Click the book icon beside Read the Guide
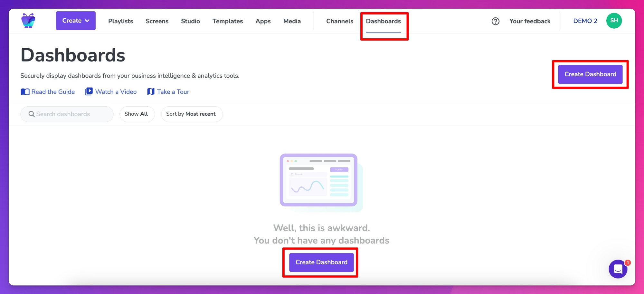Image resolution: width=644 pixels, height=294 pixels. pyautogui.click(x=25, y=92)
